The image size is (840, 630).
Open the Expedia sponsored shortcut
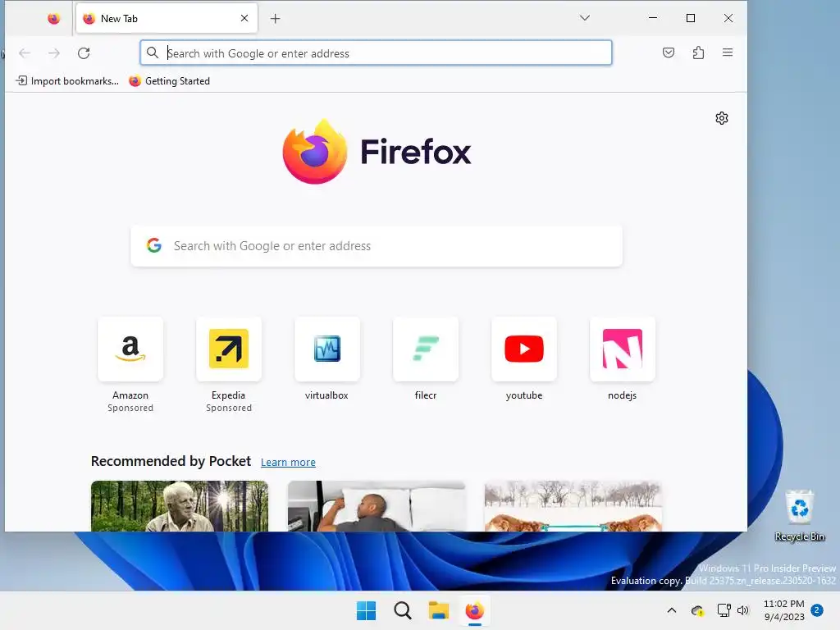coord(229,349)
